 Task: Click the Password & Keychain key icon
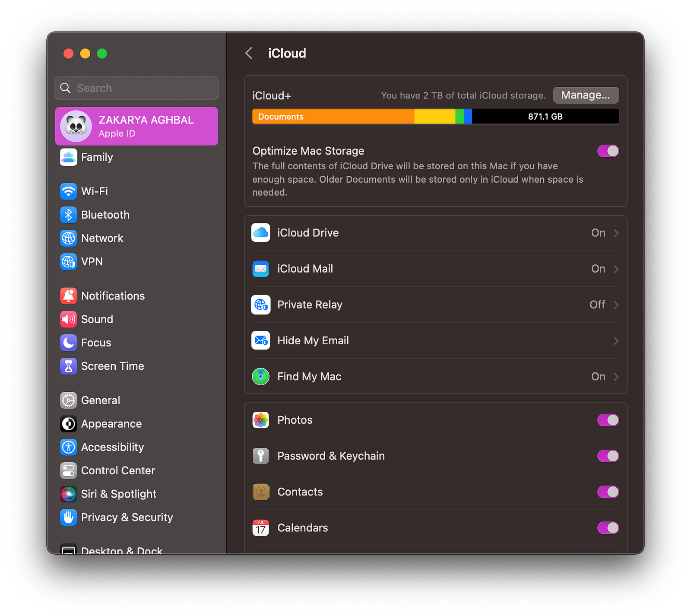coord(261,456)
